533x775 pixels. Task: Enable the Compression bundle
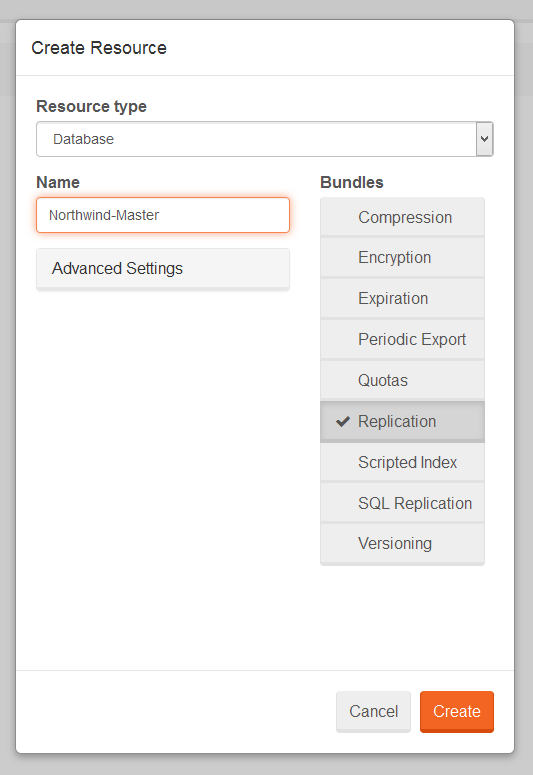[x=402, y=217]
